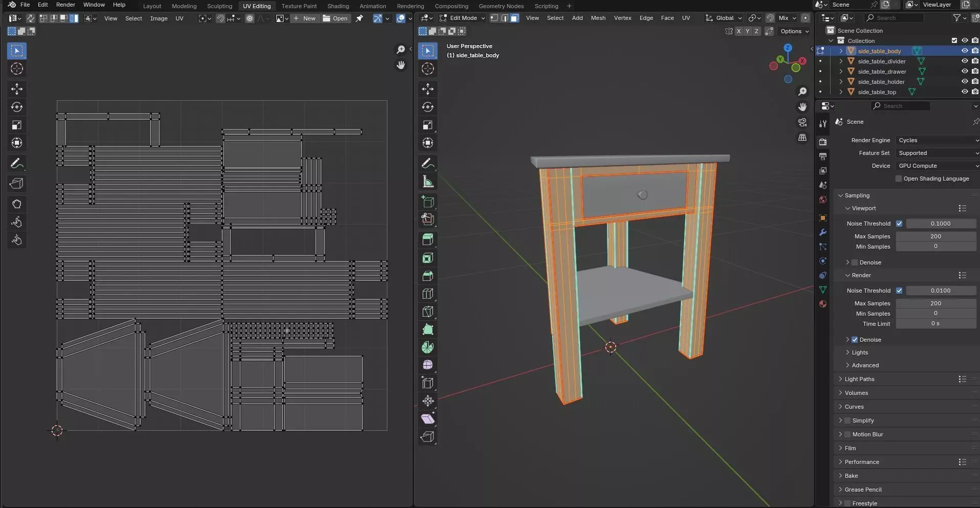
Task: Select the Scale tool in 3D viewport
Action: point(428,125)
